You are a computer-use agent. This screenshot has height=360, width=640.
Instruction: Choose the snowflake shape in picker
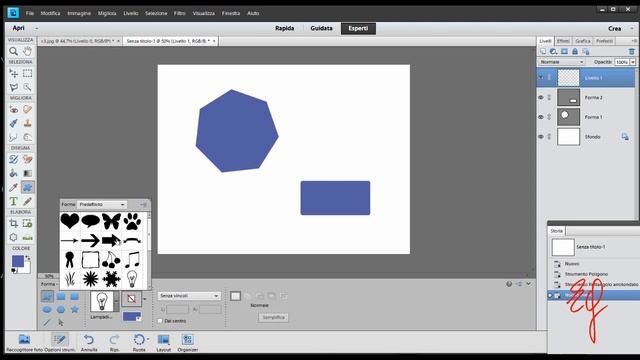(111, 279)
